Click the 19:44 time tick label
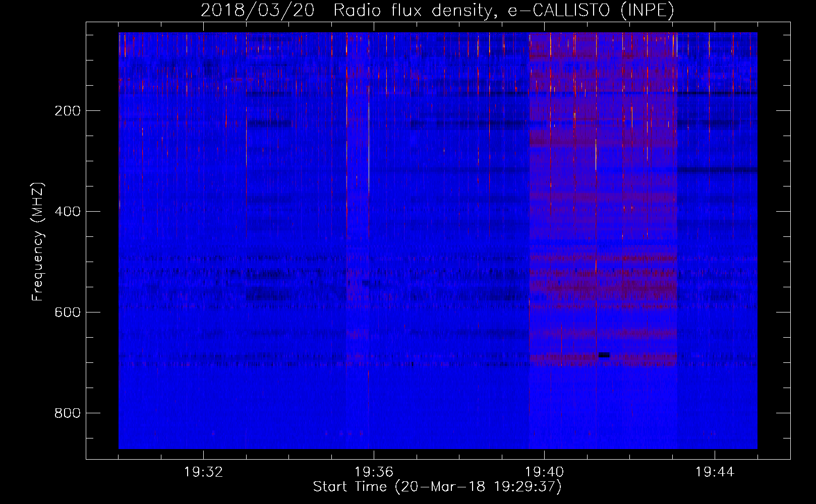Screen dimensions: 816x504 pos(715,472)
